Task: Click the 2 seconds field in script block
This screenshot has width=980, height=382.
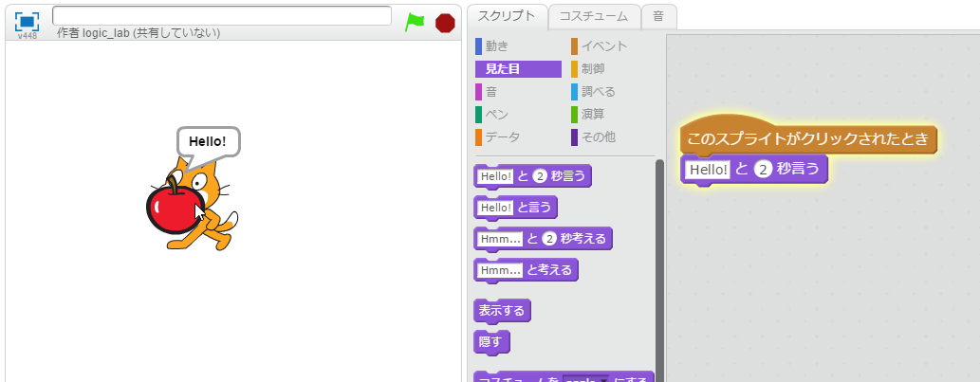Action: pos(762,169)
